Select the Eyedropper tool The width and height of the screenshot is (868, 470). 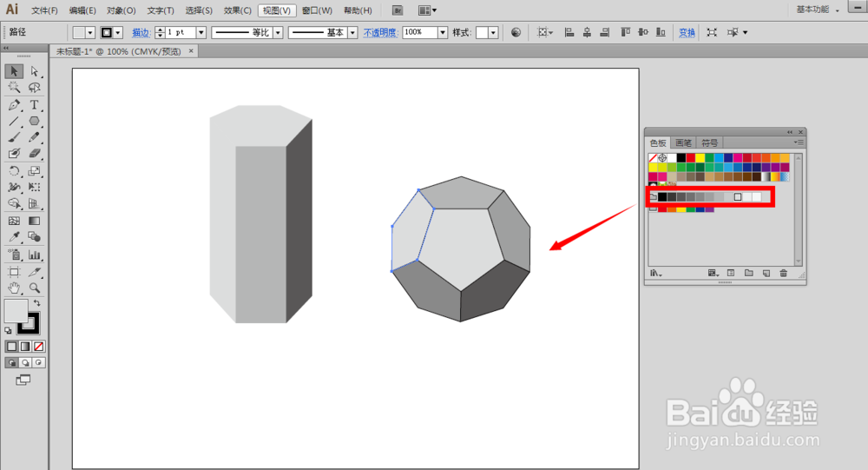coord(14,237)
